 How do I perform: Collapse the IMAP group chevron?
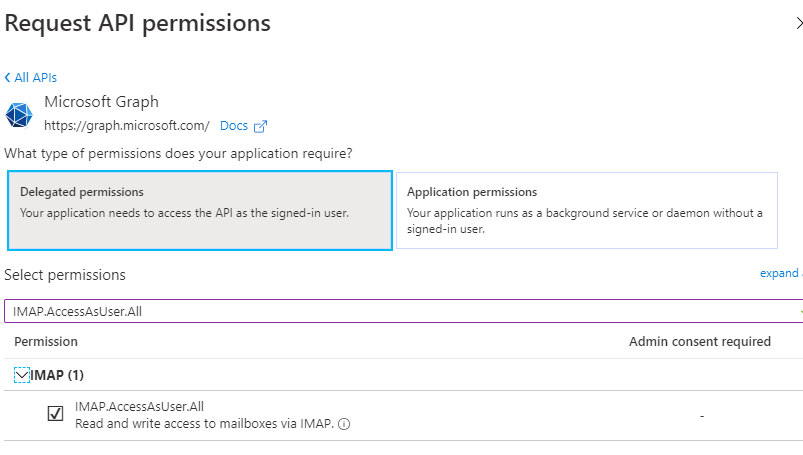tap(22, 375)
